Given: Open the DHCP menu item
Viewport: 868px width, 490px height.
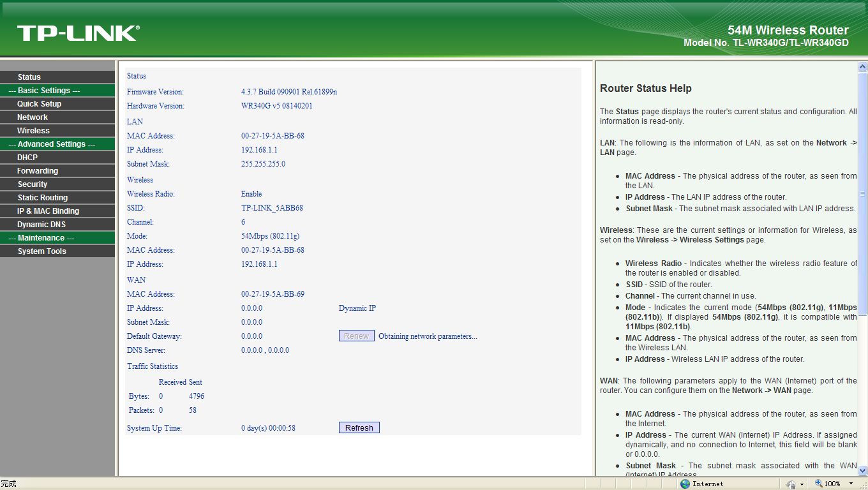Looking at the screenshot, I should (57, 157).
